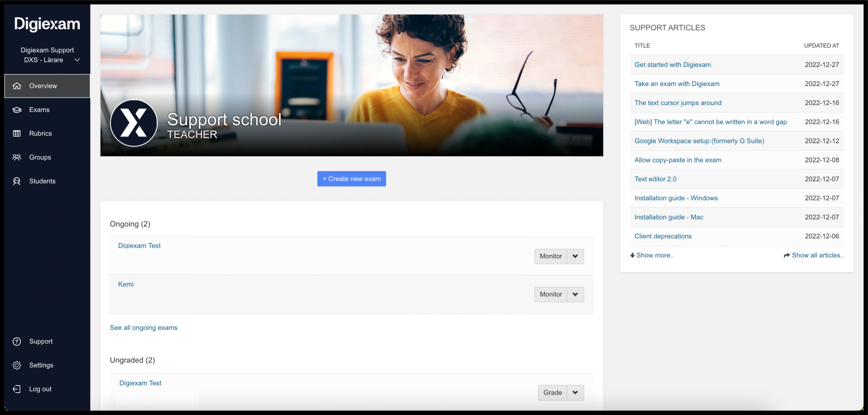Image resolution: width=868 pixels, height=415 pixels.
Task: Open the ongoing Digiexam Test link
Action: click(139, 246)
